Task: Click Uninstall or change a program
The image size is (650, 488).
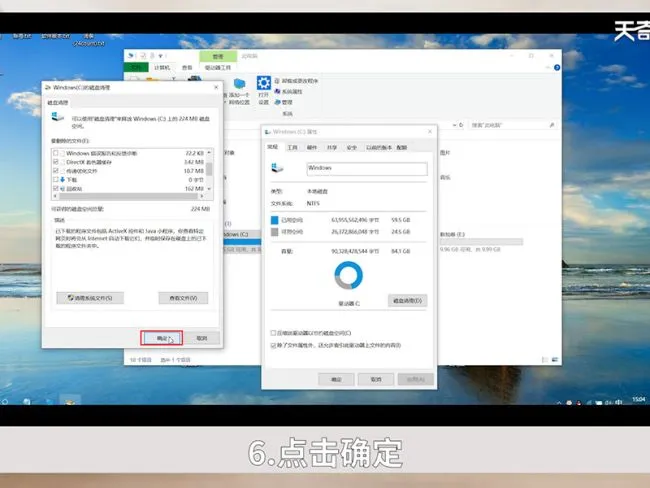Action: 296,81
